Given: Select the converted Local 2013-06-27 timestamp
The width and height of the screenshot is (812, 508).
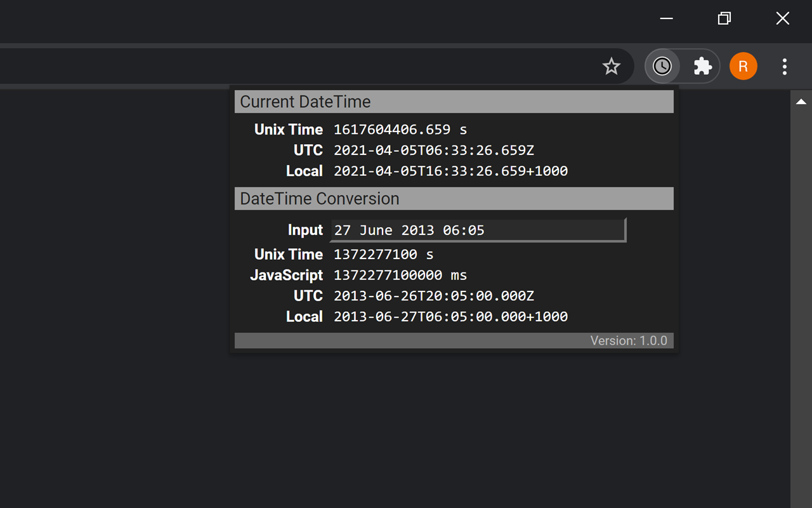Looking at the screenshot, I should tap(450, 316).
